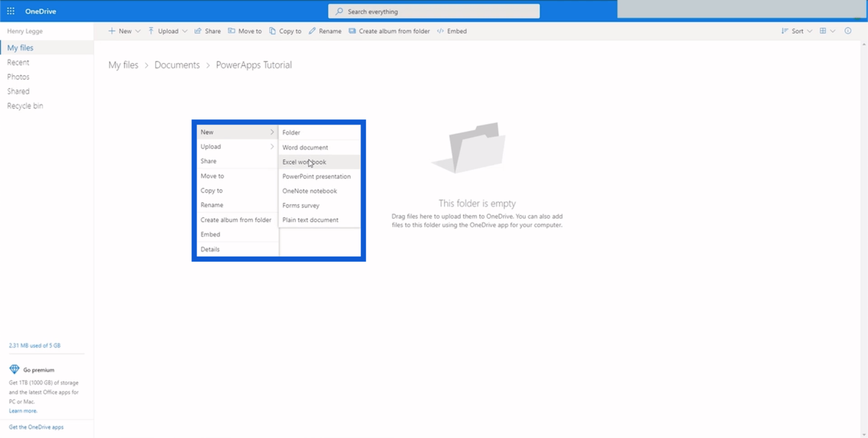This screenshot has width=868, height=438.
Task: Open My files in the sidebar
Action: pos(47,48)
